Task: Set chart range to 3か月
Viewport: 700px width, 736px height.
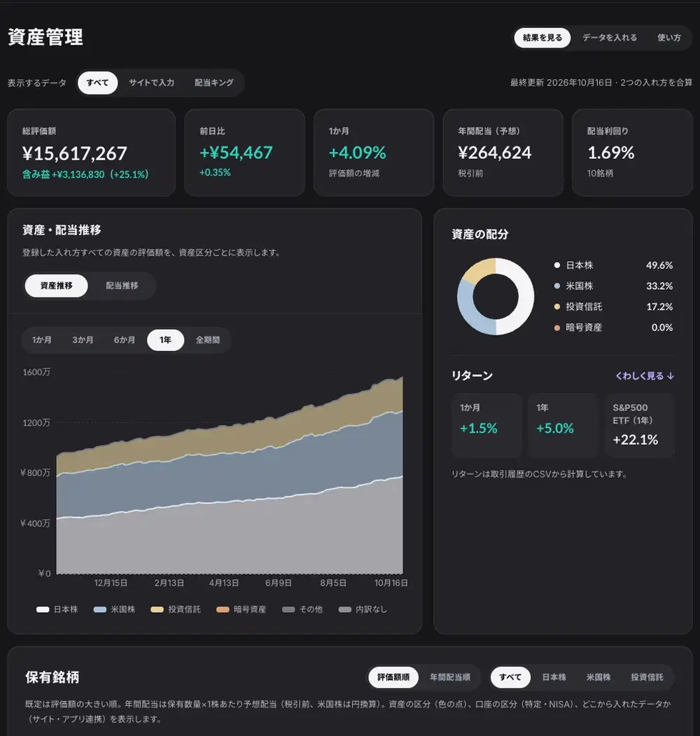Action: point(83,340)
